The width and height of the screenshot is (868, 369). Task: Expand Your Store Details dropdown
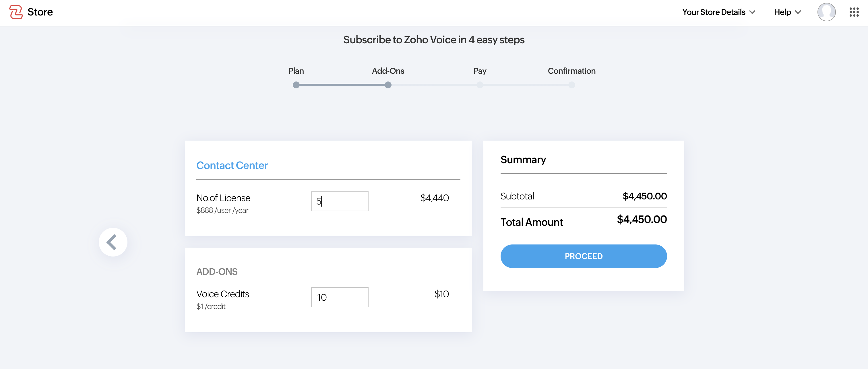tap(718, 12)
